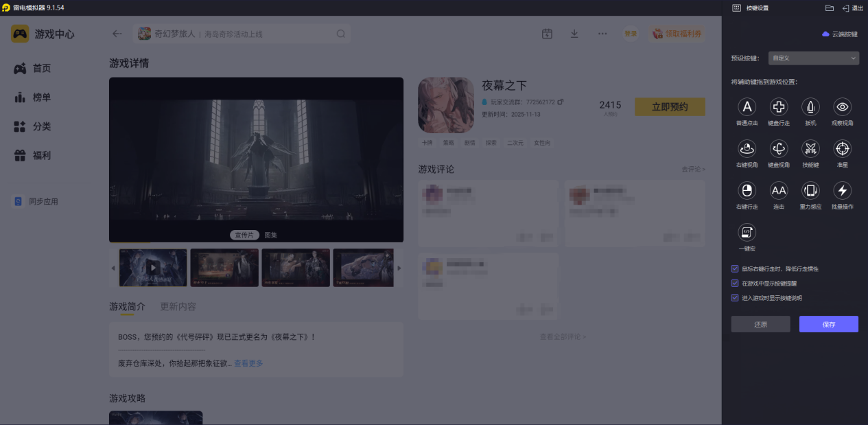The image size is (868, 425).
Task: Show previous thumbnails with left arrow
Action: pos(113,268)
